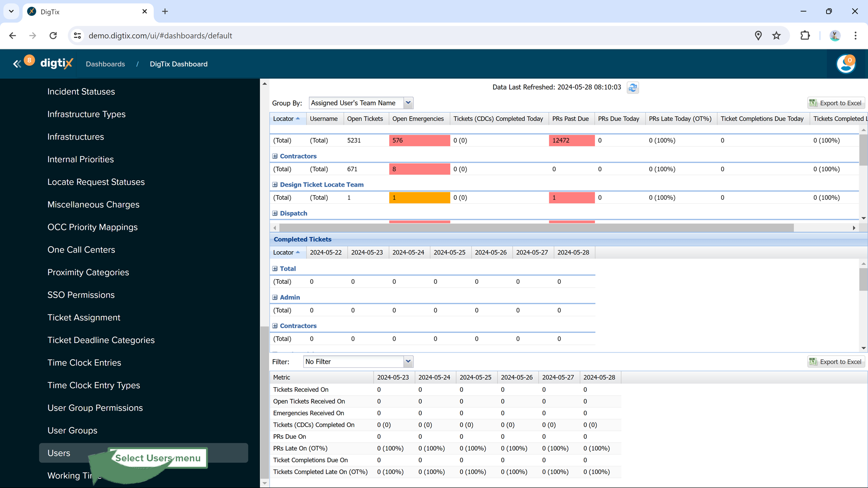868x488 pixels.
Task: Open browser extensions puzzle icon
Action: (x=805, y=36)
